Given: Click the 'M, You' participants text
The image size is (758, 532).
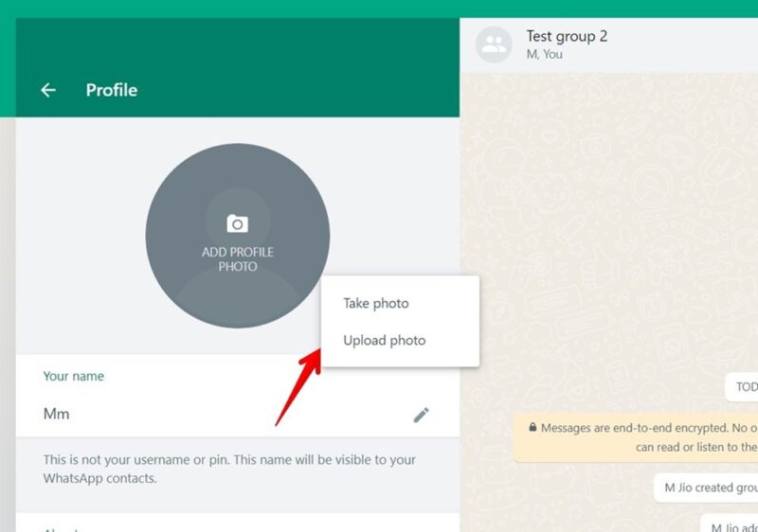Looking at the screenshot, I should [544, 55].
